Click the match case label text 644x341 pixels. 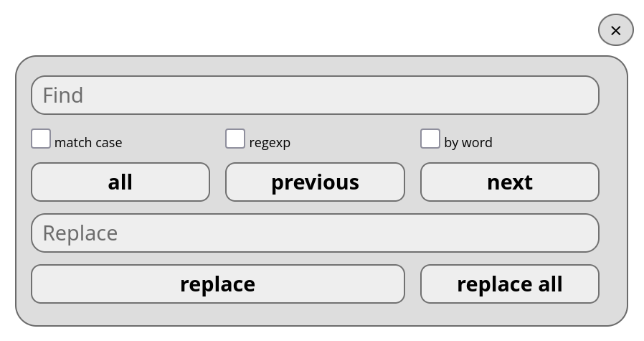(88, 143)
